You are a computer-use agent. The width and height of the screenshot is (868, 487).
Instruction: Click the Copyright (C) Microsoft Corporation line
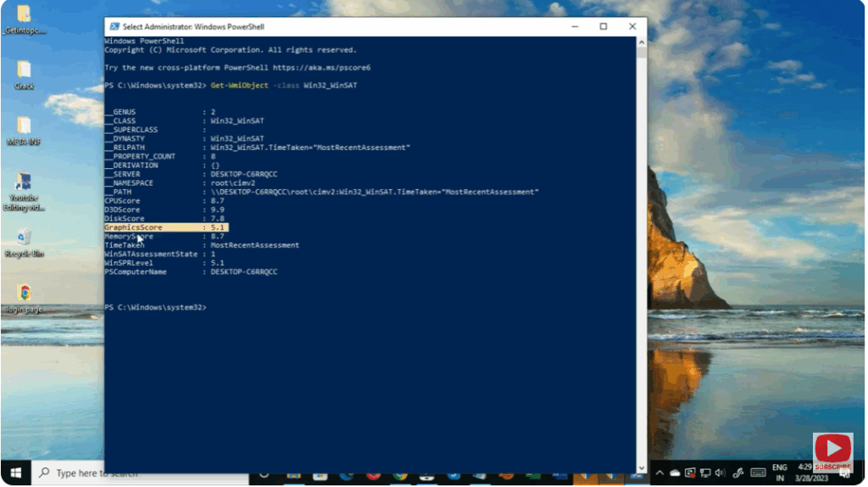pyautogui.click(x=231, y=50)
